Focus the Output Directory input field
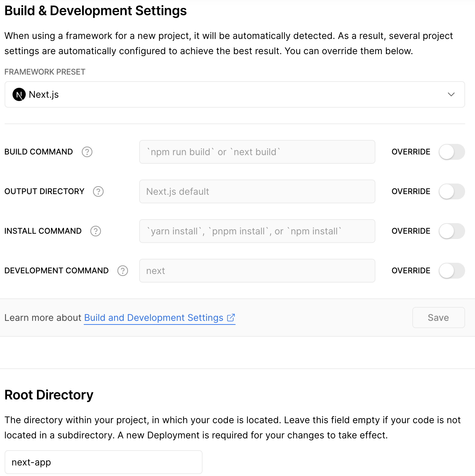Image resolution: width=475 pixels, height=476 pixels. [x=257, y=191]
